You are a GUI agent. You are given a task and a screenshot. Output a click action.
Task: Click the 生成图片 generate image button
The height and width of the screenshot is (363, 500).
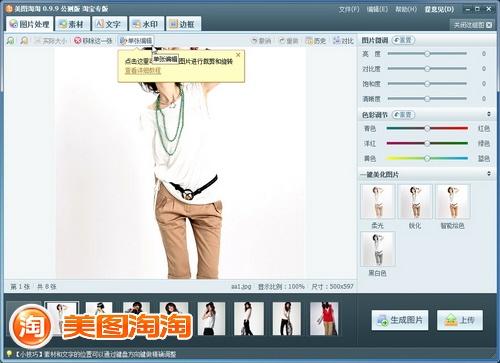point(400,320)
